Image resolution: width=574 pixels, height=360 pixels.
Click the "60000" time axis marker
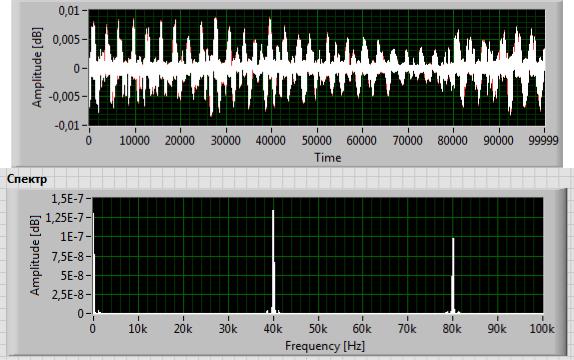[362, 140]
